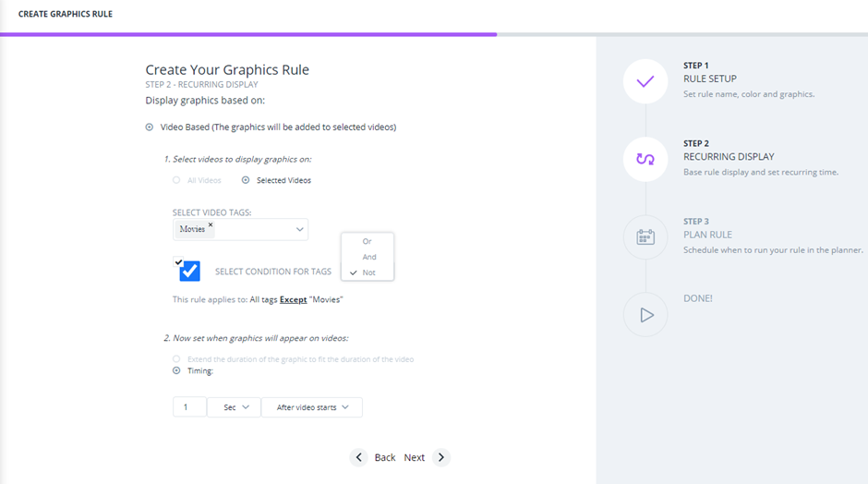868x484 pixels.
Task: Click the Step 2 recurring display icon
Action: click(645, 159)
